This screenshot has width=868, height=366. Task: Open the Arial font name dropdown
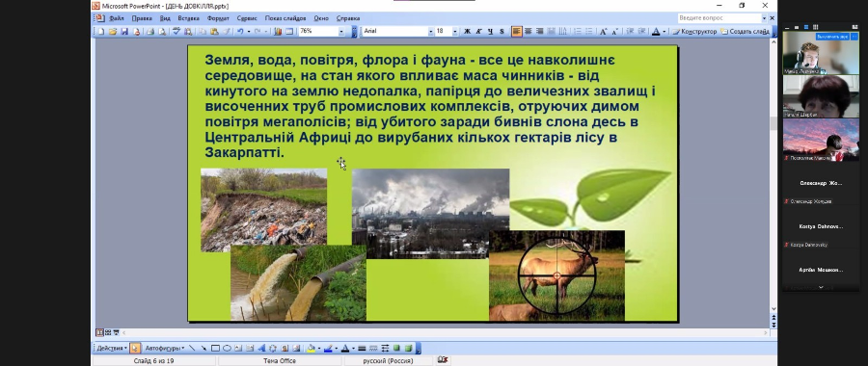[x=431, y=32]
